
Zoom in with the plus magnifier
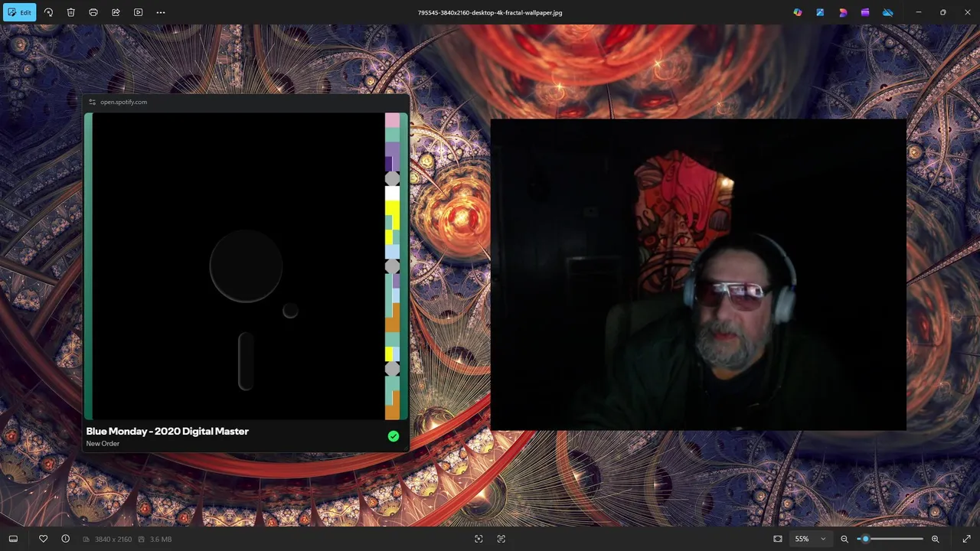click(x=936, y=539)
